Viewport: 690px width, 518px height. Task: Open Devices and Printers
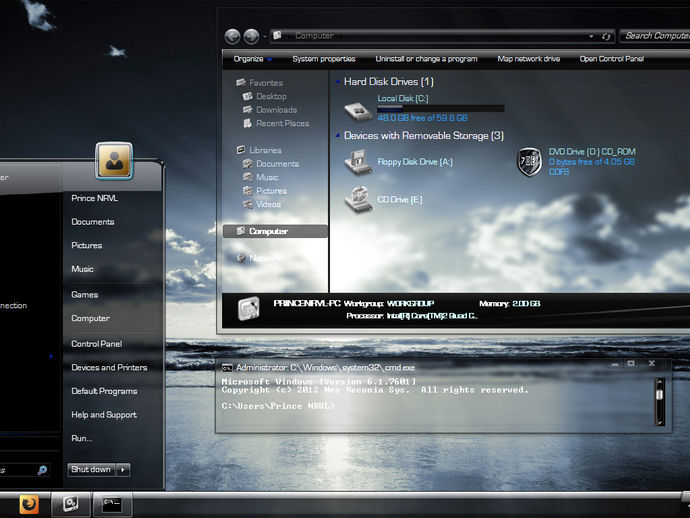109,367
